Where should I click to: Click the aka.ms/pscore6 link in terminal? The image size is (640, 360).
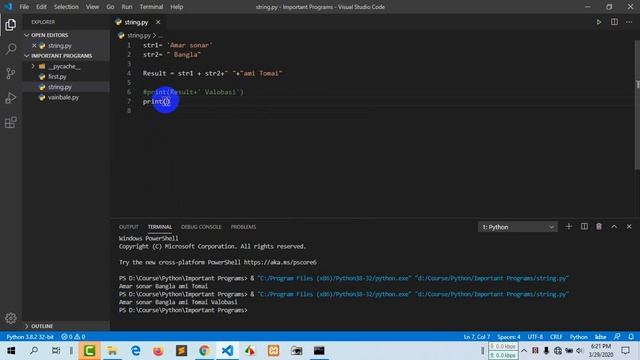point(280,262)
